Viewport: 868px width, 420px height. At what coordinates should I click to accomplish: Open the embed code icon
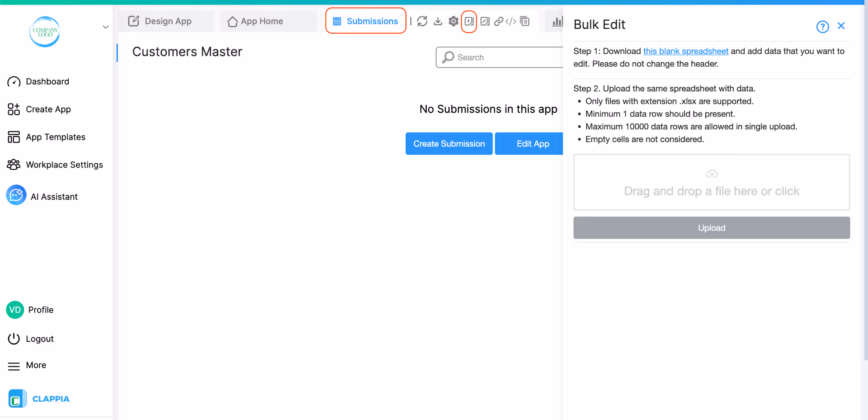coord(510,21)
